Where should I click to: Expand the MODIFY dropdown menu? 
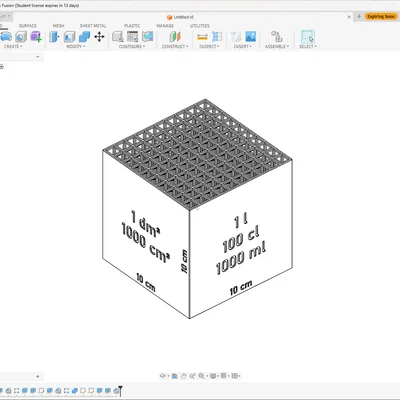76,46
